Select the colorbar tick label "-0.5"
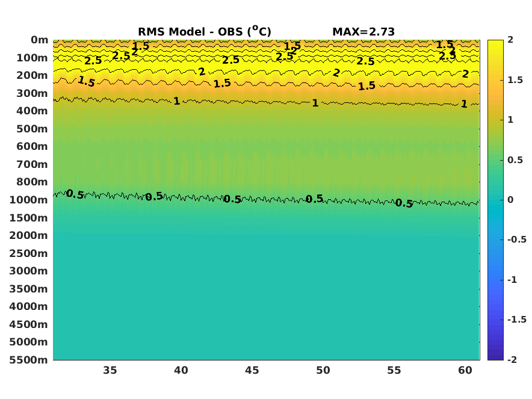 tap(517, 240)
